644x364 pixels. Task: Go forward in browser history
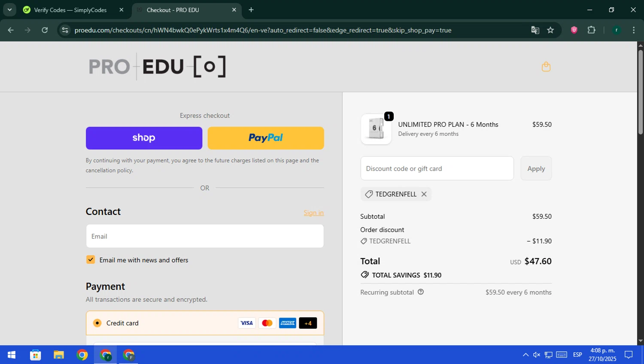point(27,30)
